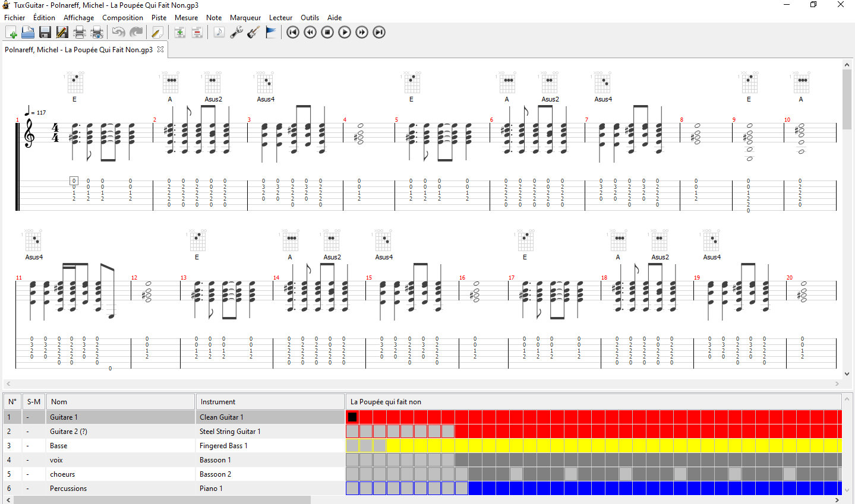Click the S-M cell of the Percussions track

pos(34,489)
